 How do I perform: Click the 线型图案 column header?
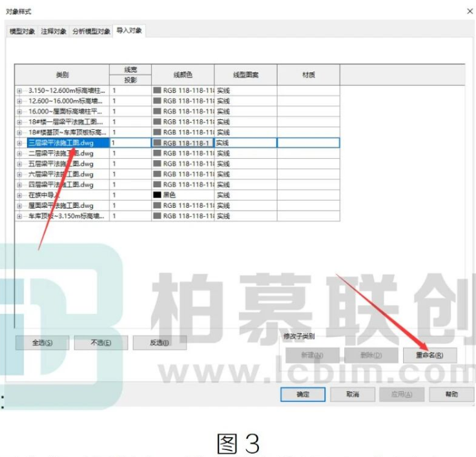tap(245, 75)
